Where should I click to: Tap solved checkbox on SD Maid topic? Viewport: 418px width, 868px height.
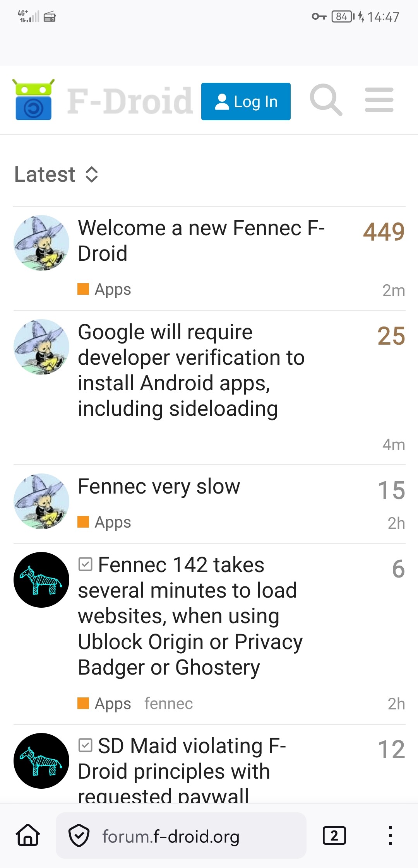pyautogui.click(x=85, y=745)
